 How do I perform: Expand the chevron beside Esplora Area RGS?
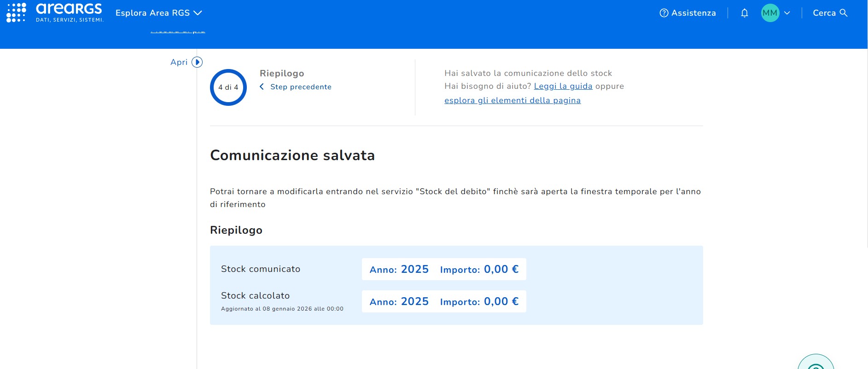point(198,13)
